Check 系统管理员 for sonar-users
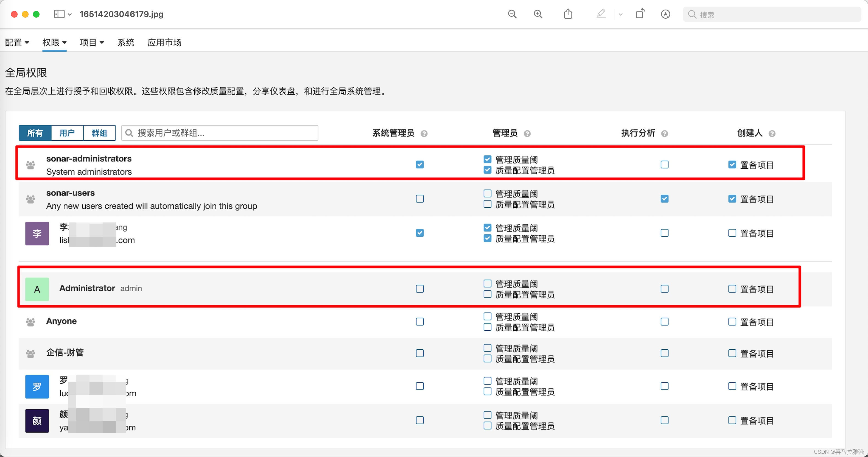 pyautogui.click(x=420, y=199)
